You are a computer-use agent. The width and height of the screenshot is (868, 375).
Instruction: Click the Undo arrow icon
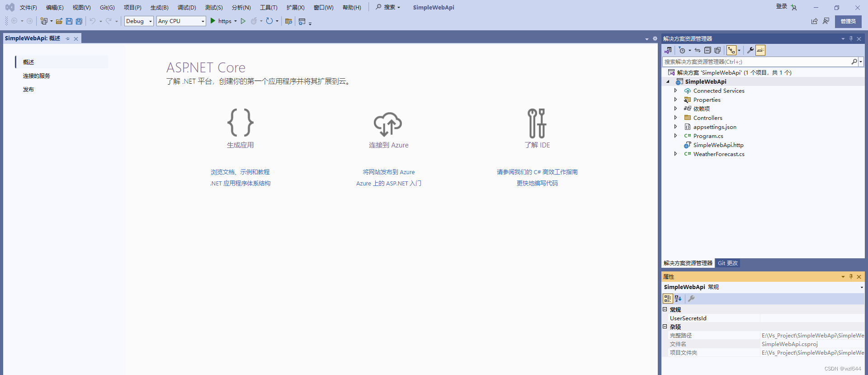coord(93,21)
